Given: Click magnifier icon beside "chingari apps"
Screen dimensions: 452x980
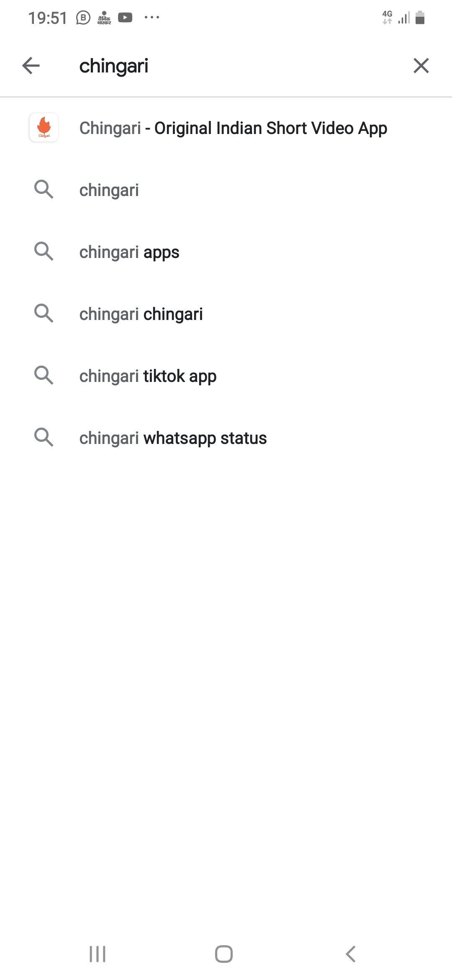Looking at the screenshot, I should (44, 252).
